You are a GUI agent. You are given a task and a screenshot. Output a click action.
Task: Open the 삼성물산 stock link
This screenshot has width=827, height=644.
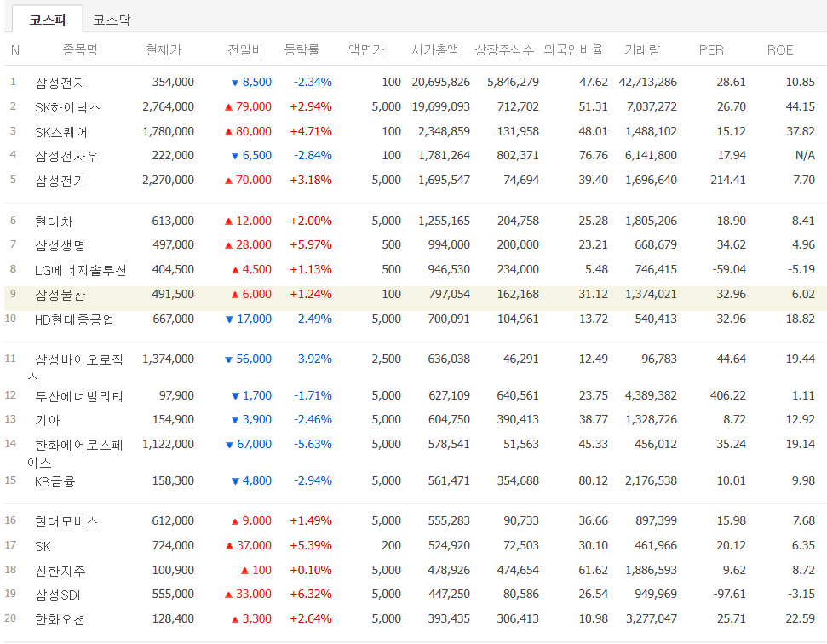(x=60, y=294)
